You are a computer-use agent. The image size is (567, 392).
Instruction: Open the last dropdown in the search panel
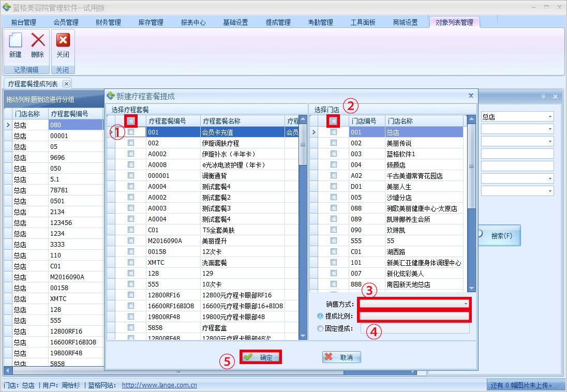pyautogui.click(x=549, y=191)
